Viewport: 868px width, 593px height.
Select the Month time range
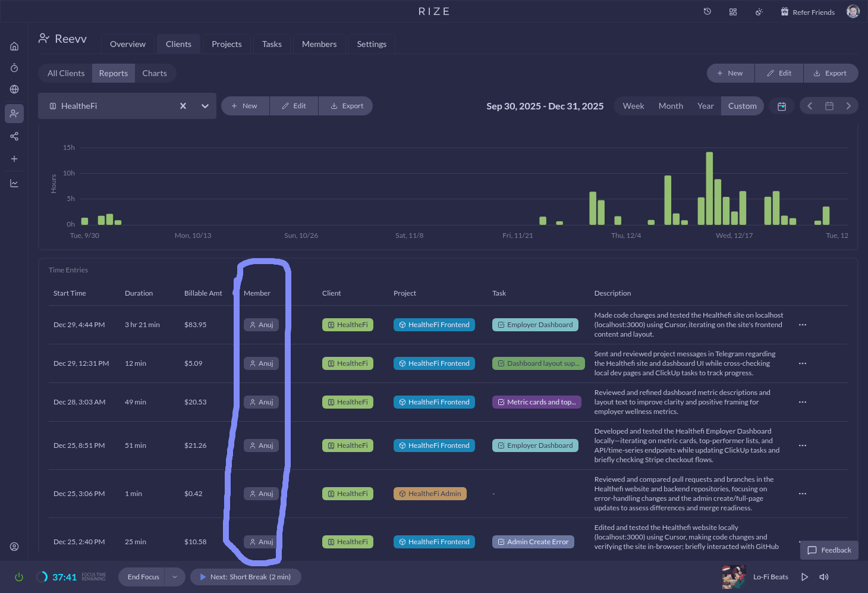click(671, 106)
